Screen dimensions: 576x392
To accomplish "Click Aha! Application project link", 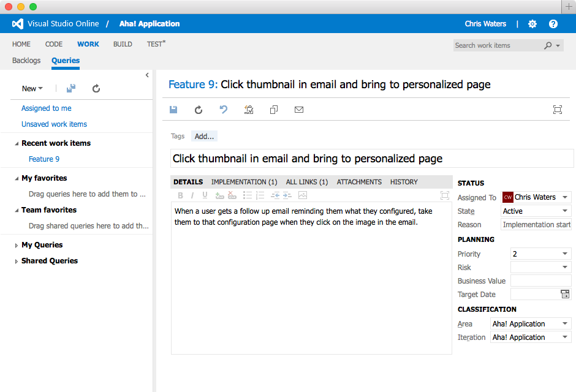I will 150,24.
